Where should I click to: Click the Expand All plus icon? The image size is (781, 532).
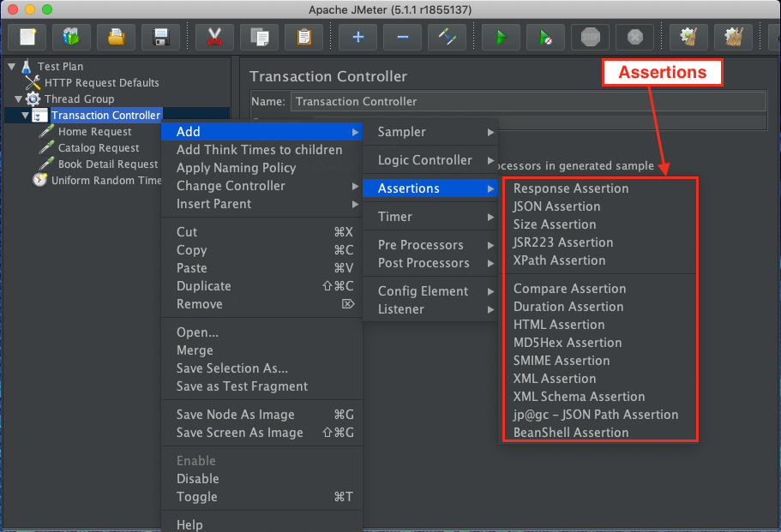tap(358, 37)
